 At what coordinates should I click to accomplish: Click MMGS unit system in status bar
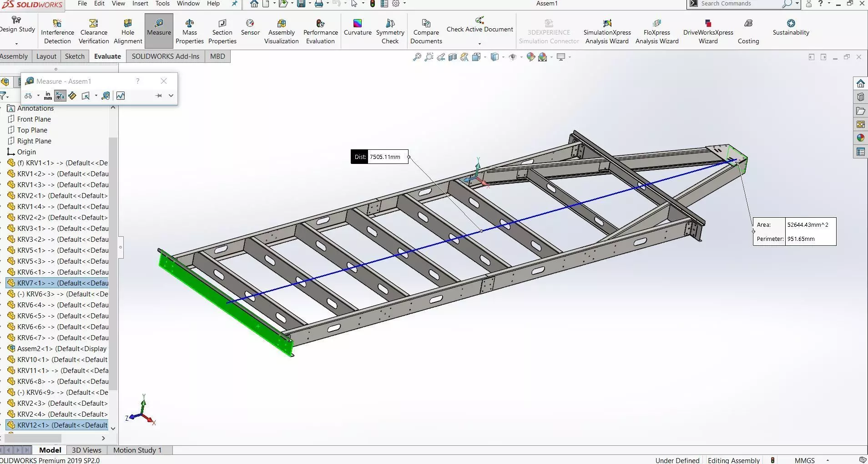point(804,460)
